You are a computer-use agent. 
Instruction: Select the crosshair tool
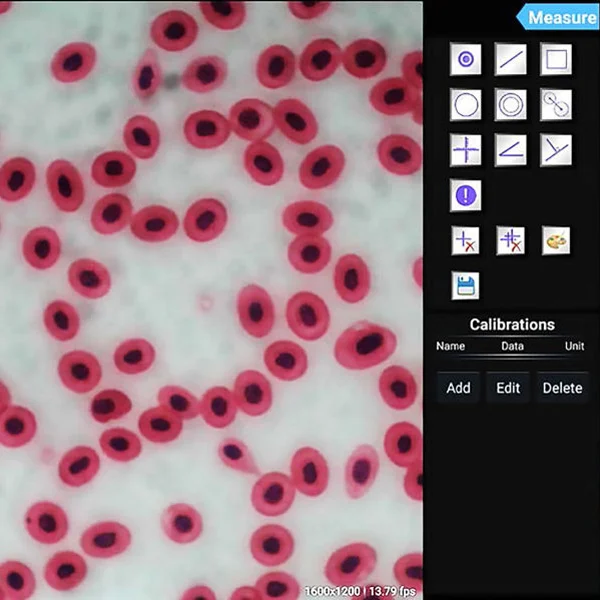click(465, 149)
